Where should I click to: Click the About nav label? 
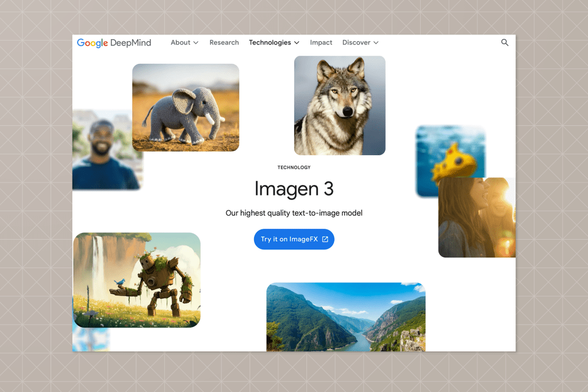[180, 43]
